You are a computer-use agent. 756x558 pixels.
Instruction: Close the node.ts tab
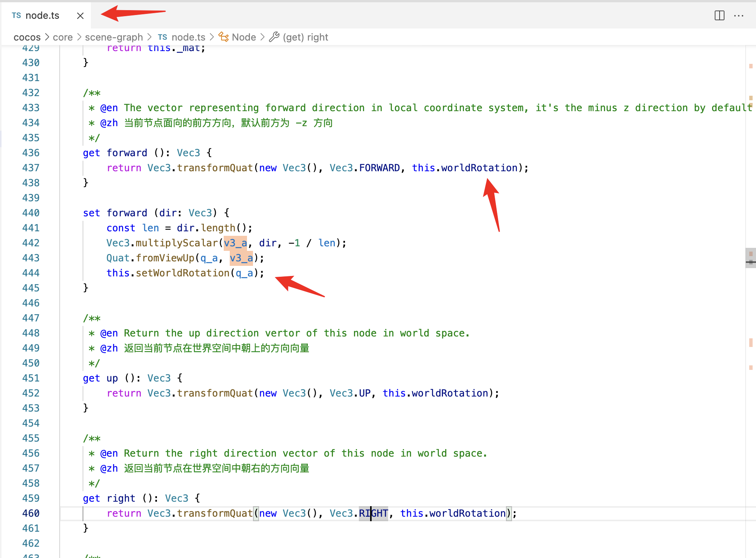click(80, 16)
